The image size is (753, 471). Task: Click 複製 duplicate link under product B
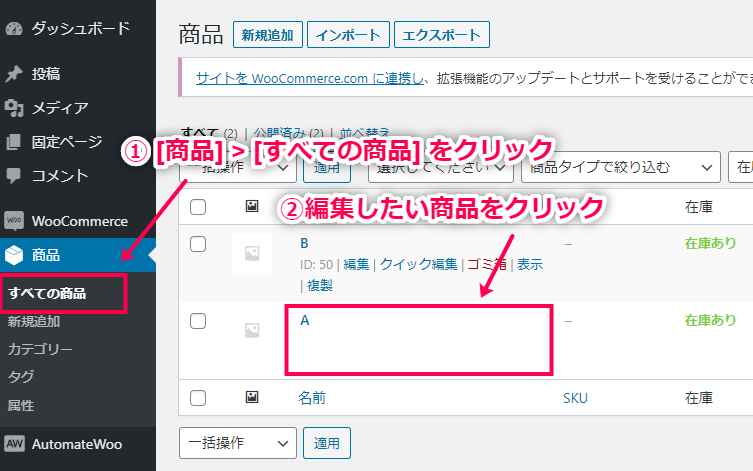click(x=320, y=285)
